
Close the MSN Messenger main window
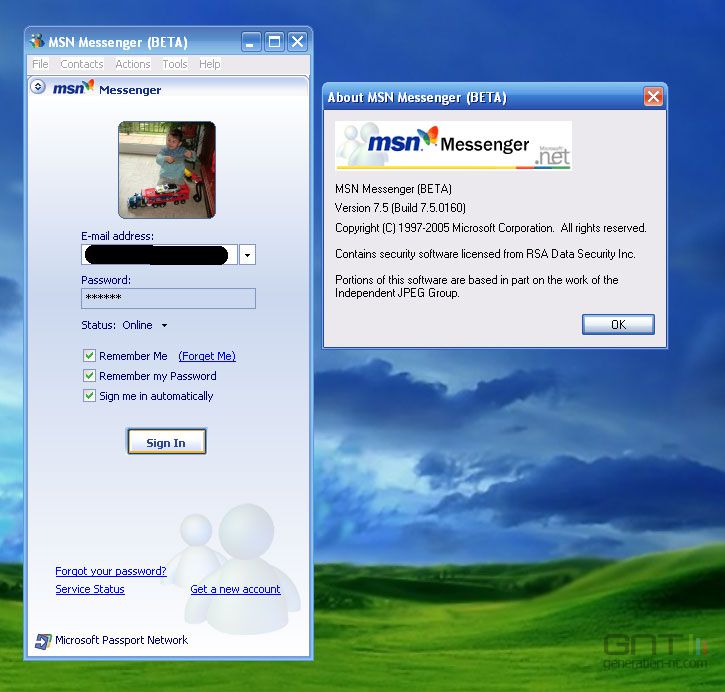point(297,43)
